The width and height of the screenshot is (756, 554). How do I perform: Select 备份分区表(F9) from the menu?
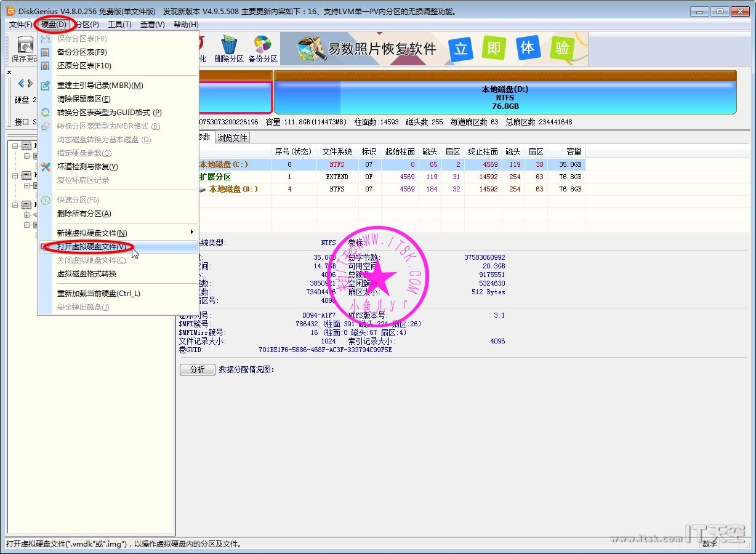click(82, 52)
